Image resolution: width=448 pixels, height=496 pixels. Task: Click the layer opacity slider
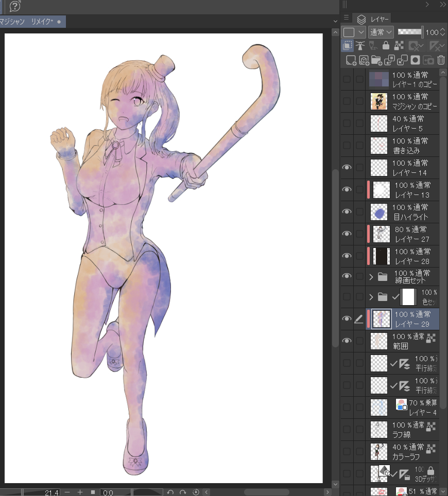(410, 31)
